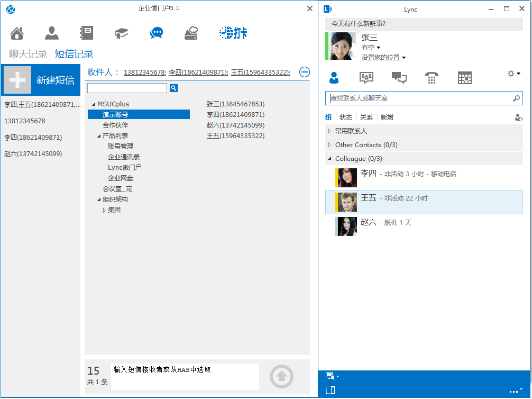Click the Lync search magnifier icon

pyautogui.click(x=516, y=98)
